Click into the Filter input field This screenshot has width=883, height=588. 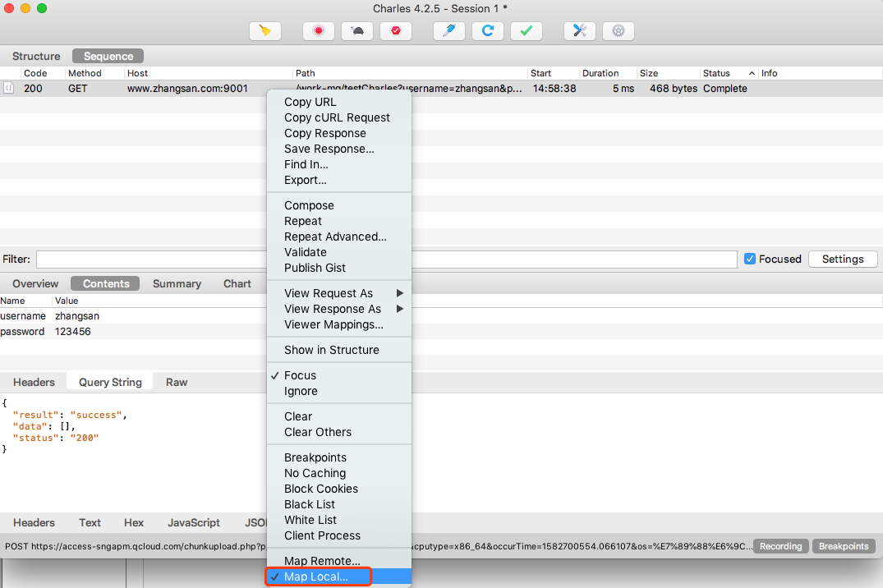[386, 259]
